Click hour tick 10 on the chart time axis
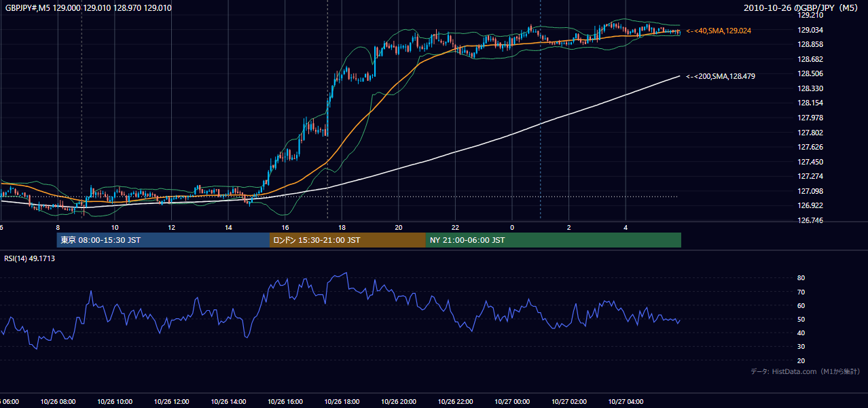The height and width of the screenshot is (408, 868). [115, 227]
